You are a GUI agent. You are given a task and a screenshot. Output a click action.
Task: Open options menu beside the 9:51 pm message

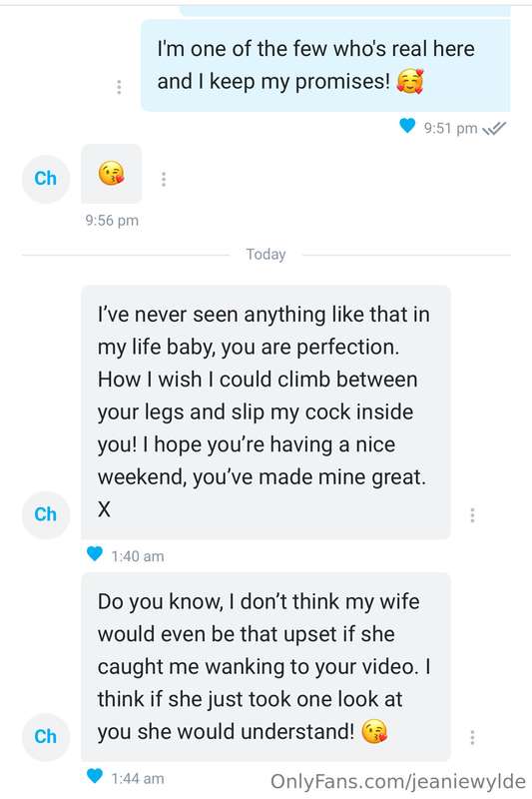(119, 87)
